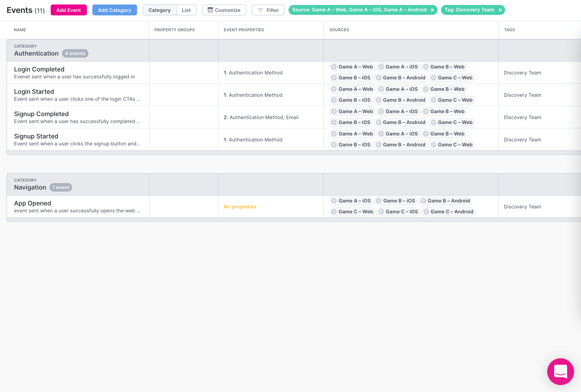Click Game A – Web badge in Login Completed row

352,67
